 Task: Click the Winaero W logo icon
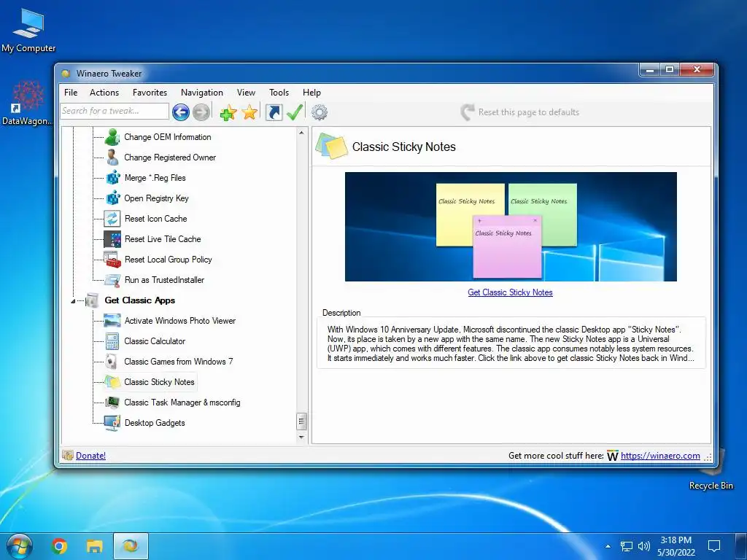(x=613, y=456)
